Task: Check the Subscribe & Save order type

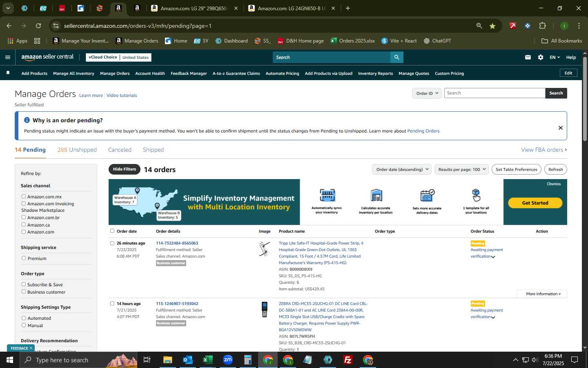Action: 24,284
